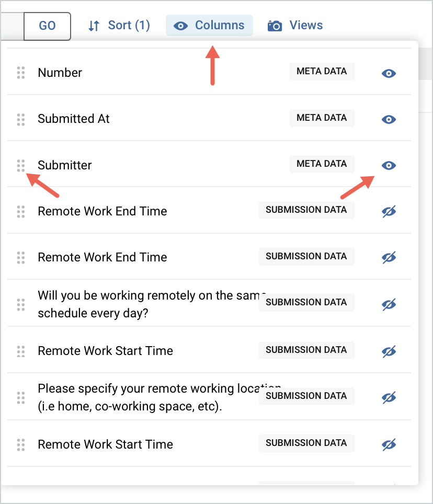Viewport: 433px width, 504px height.
Task: Hide the Submitter column
Action: 389,165
